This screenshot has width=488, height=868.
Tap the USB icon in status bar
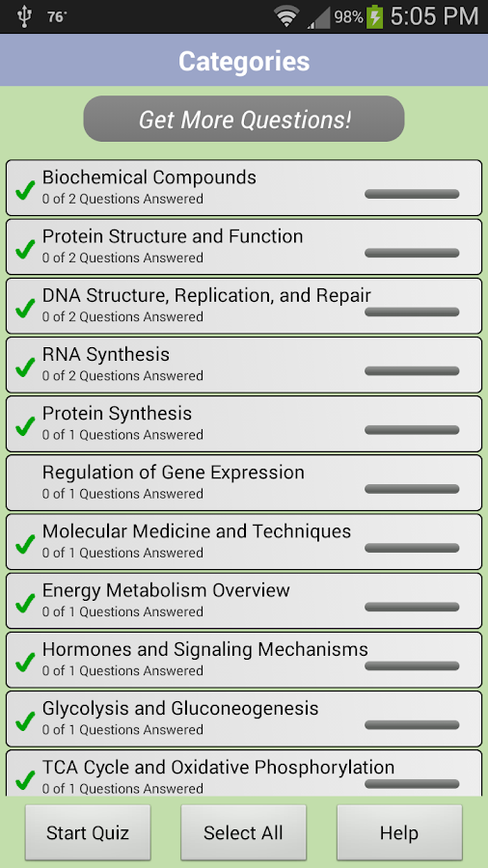[x=23, y=16]
